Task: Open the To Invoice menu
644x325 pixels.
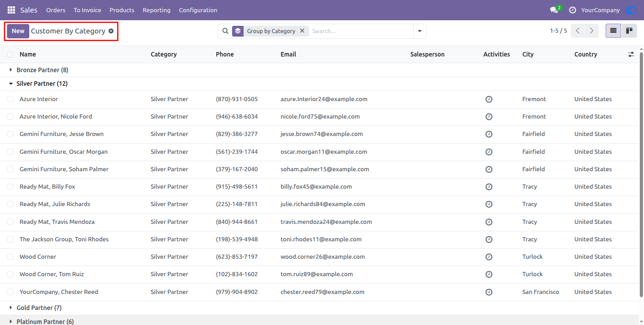Action: coord(87,10)
